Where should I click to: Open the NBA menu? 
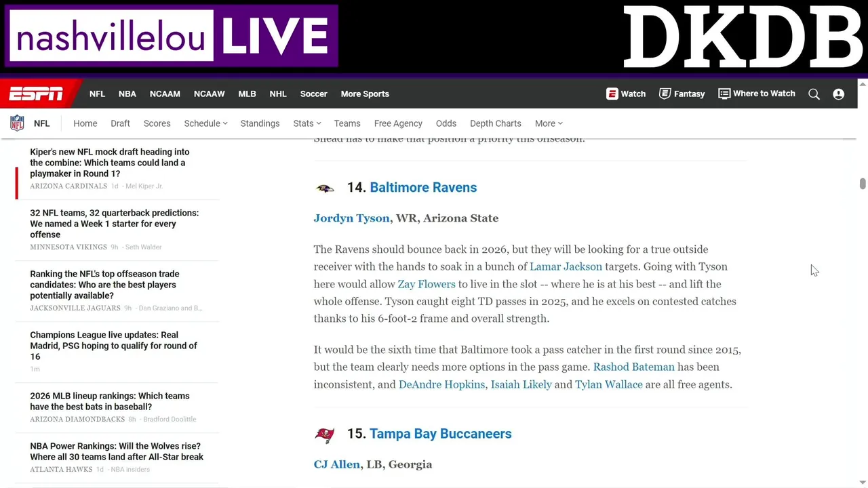pos(127,94)
